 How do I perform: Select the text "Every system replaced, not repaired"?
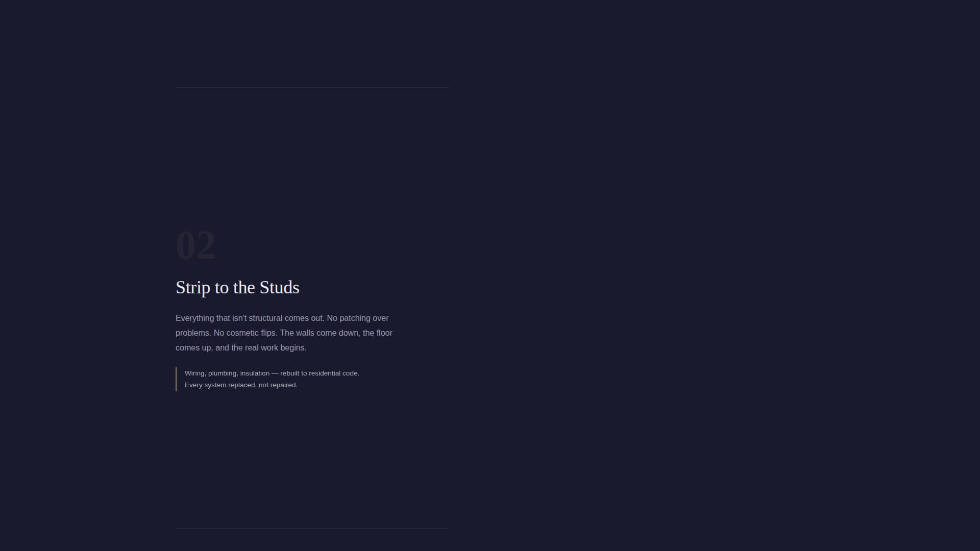click(x=240, y=385)
